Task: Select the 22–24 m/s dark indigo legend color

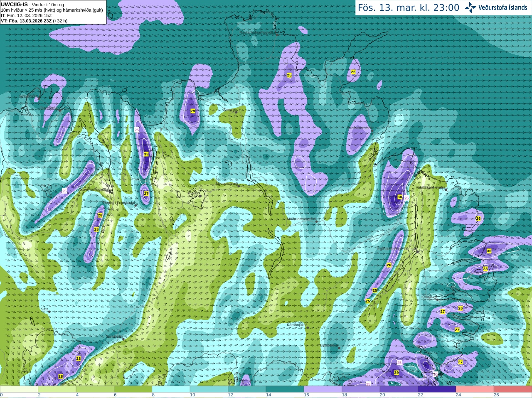Action: [x=437, y=389]
